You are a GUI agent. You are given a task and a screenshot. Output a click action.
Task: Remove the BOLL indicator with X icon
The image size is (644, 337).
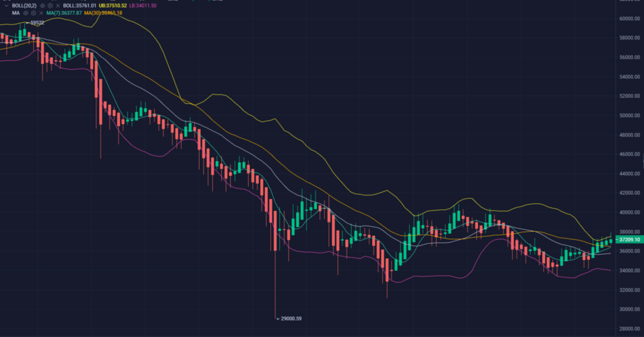click(58, 5)
